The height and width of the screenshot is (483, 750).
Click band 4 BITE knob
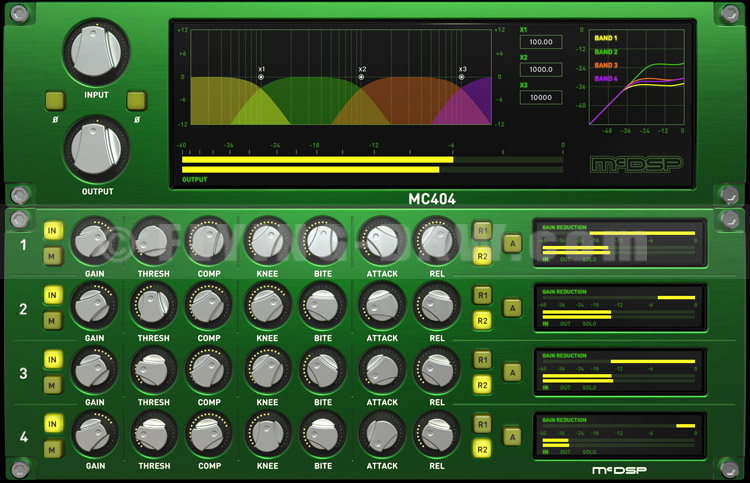pyautogui.click(x=322, y=434)
